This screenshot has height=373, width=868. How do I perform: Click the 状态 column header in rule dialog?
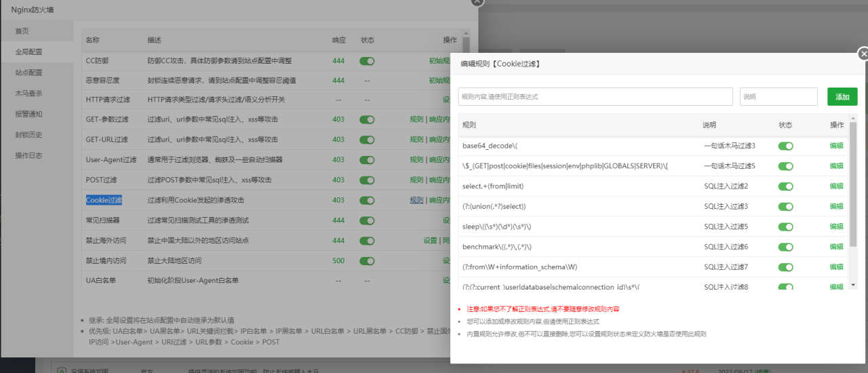click(x=785, y=125)
